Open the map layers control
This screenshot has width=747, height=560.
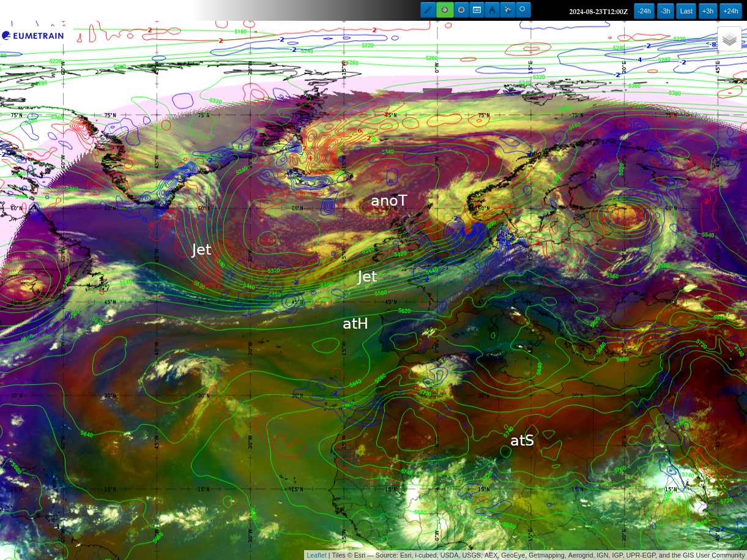click(x=729, y=39)
